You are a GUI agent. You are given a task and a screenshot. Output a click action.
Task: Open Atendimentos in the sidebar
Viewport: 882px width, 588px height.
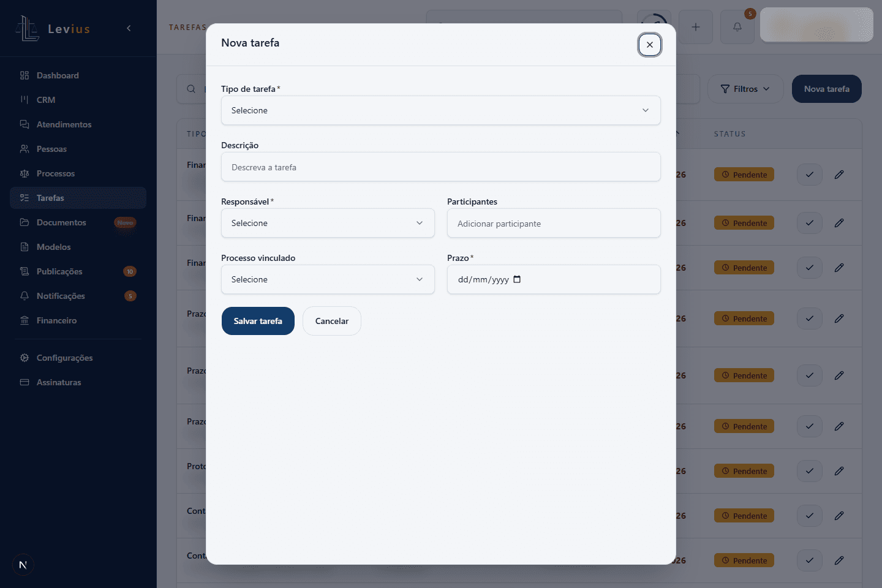coord(78,124)
